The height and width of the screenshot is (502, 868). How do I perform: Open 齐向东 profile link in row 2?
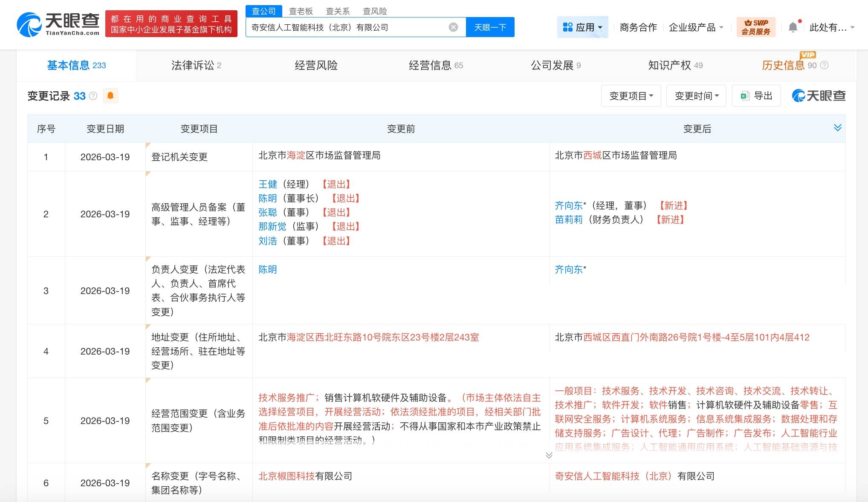(x=568, y=205)
